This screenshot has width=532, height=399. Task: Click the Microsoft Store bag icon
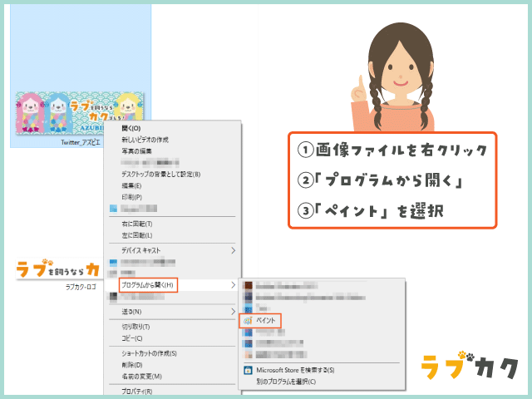click(248, 370)
